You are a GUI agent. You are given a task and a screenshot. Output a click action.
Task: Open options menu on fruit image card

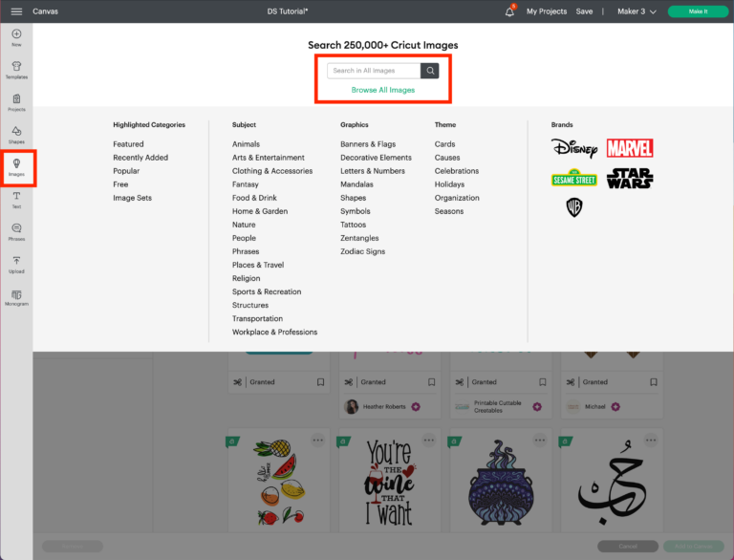[x=317, y=441]
